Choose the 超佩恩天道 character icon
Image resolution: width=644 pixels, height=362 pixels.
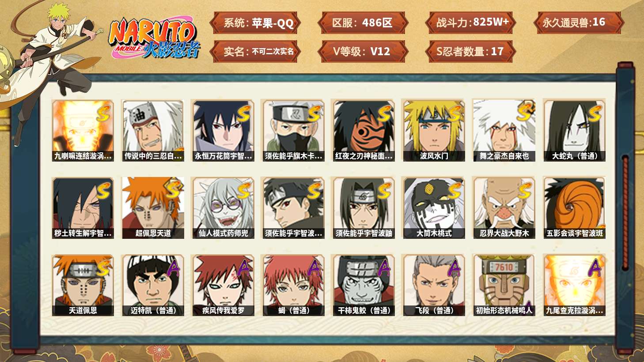[153, 208]
